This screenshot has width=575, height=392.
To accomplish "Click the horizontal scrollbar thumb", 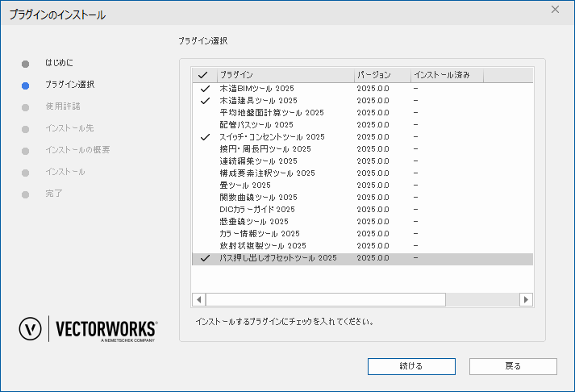I will click(x=326, y=299).
